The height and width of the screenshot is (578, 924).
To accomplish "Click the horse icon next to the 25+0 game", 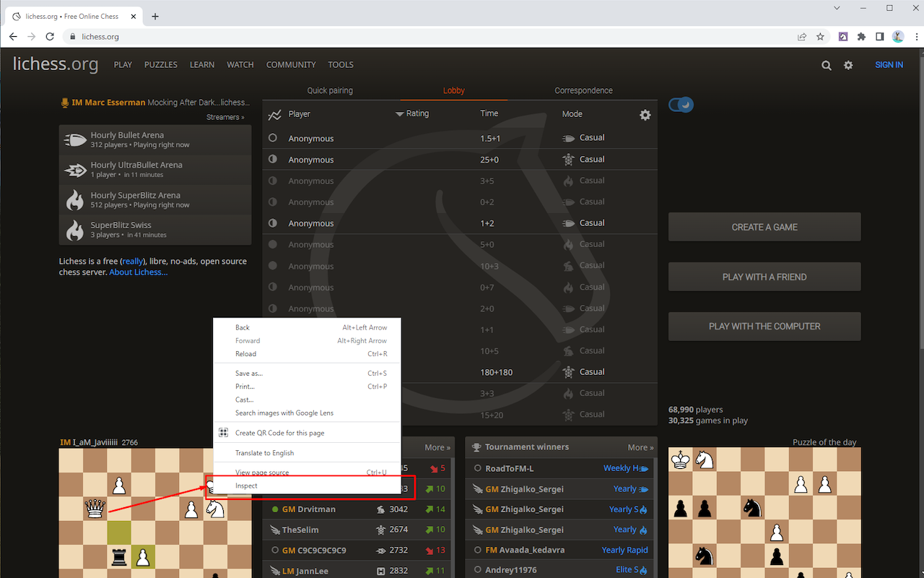I will [x=567, y=159].
